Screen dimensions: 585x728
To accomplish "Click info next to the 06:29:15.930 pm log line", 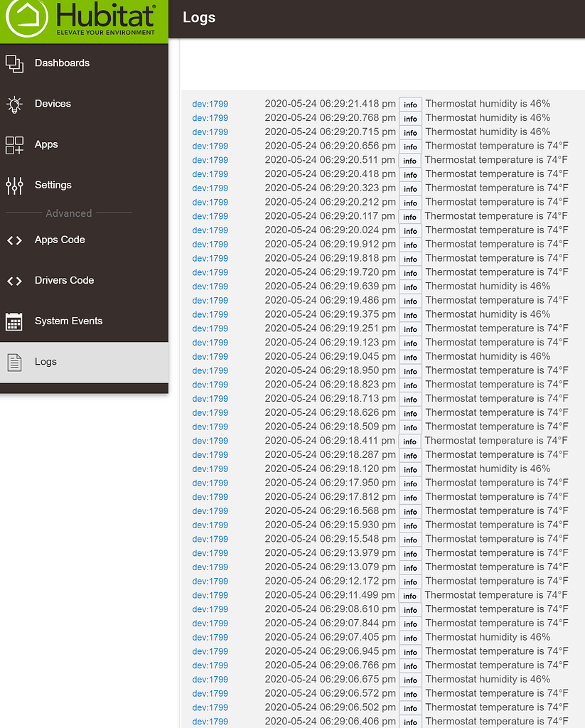I will [410, 525].
